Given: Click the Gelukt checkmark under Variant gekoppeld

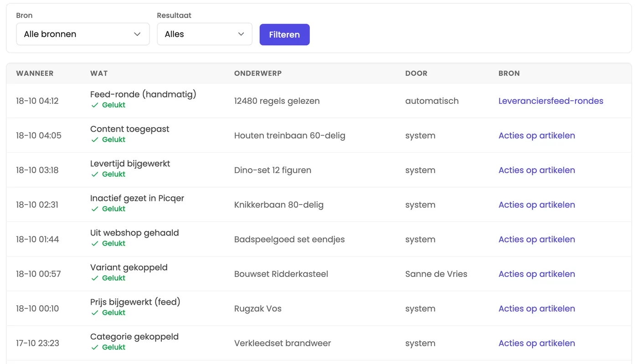Looking at the screenshot, I should pyautogui.click(x=95, y=278).
